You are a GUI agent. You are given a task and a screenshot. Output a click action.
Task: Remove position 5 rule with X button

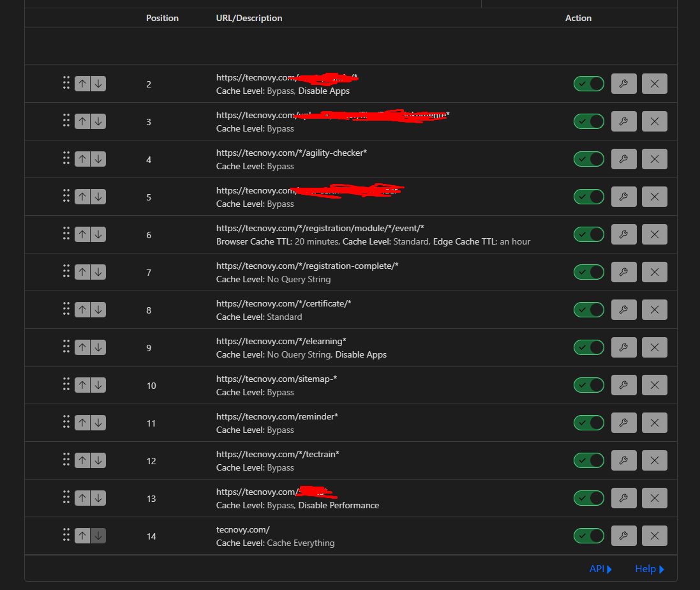pos(655,197)
